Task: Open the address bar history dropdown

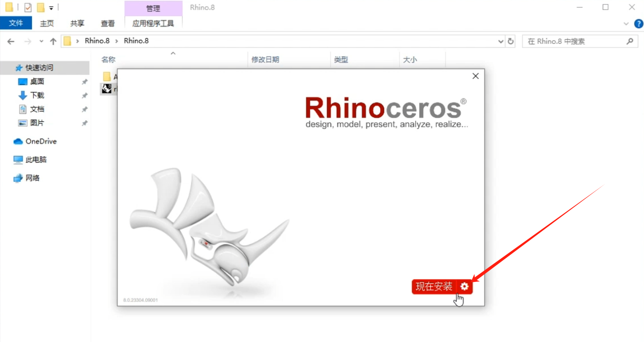Action: point(500,41)
